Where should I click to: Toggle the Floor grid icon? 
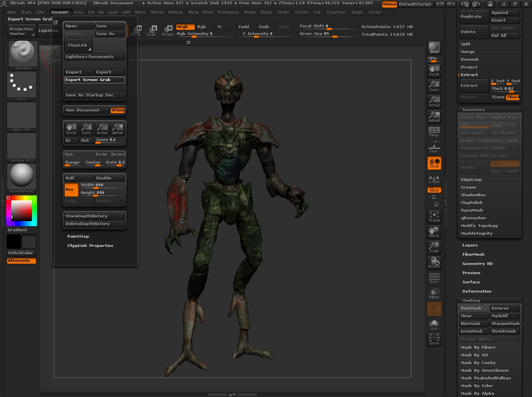(434, 147)
